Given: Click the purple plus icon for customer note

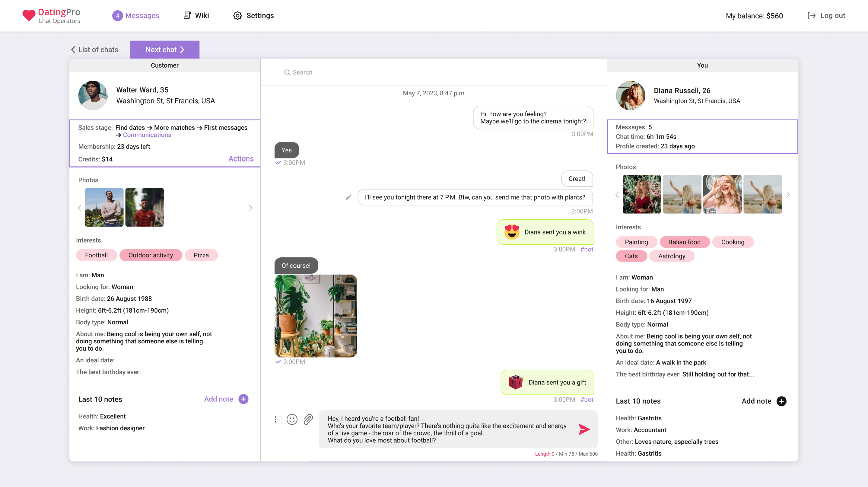Looking at the screenshot, I should [243, 399].
